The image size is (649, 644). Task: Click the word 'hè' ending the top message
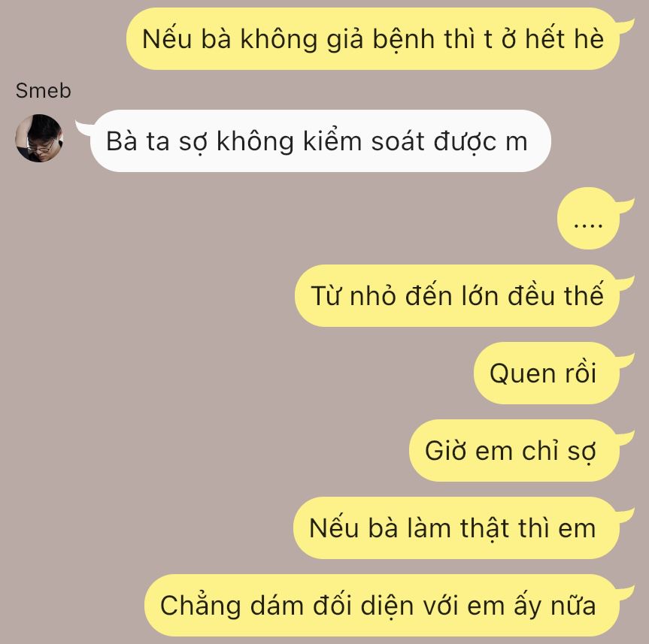click(589, 39)
